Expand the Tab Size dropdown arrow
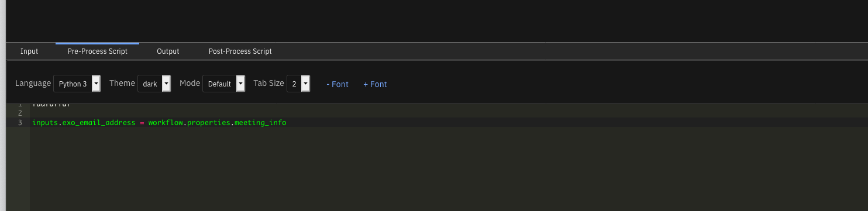The image size is (868, 211). click(x=305, y=84)
